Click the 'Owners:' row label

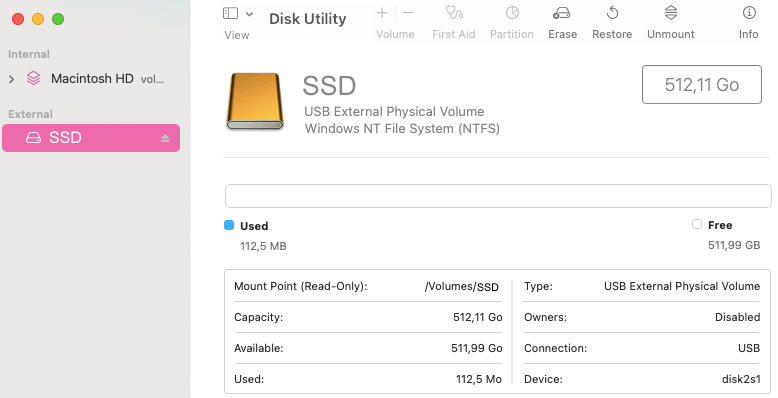tap(545, 318)
